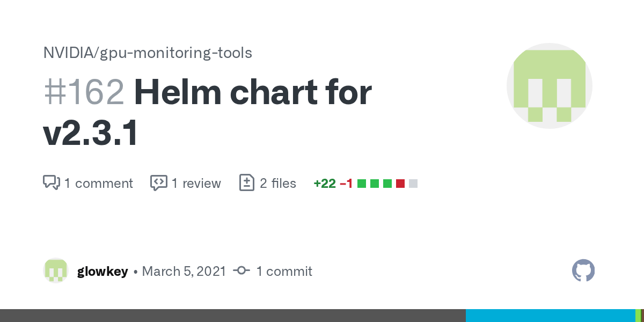Viewport: 644px width, 322px height.
Task: Click the large glowkey avatar image
Action: coord(550,86)
